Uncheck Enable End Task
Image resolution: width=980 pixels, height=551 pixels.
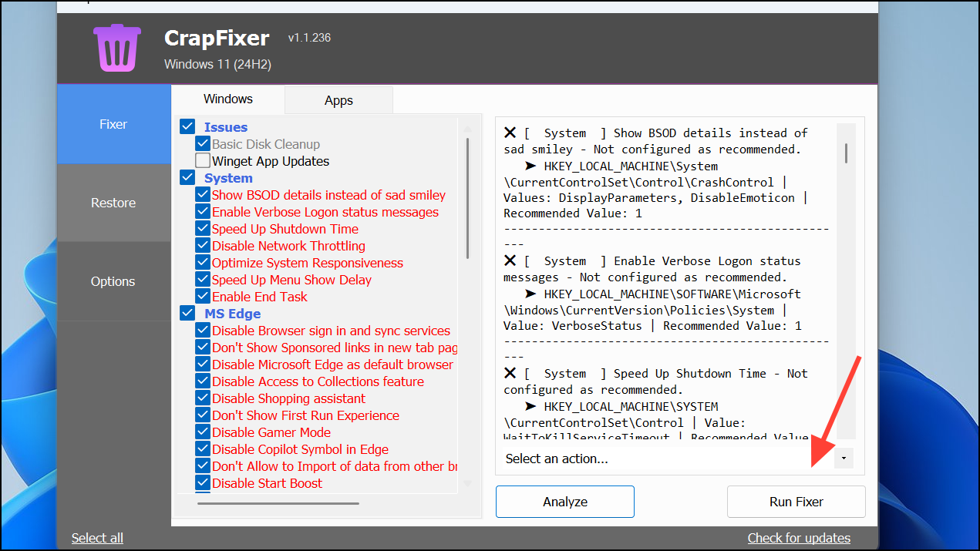pos(203,297)
